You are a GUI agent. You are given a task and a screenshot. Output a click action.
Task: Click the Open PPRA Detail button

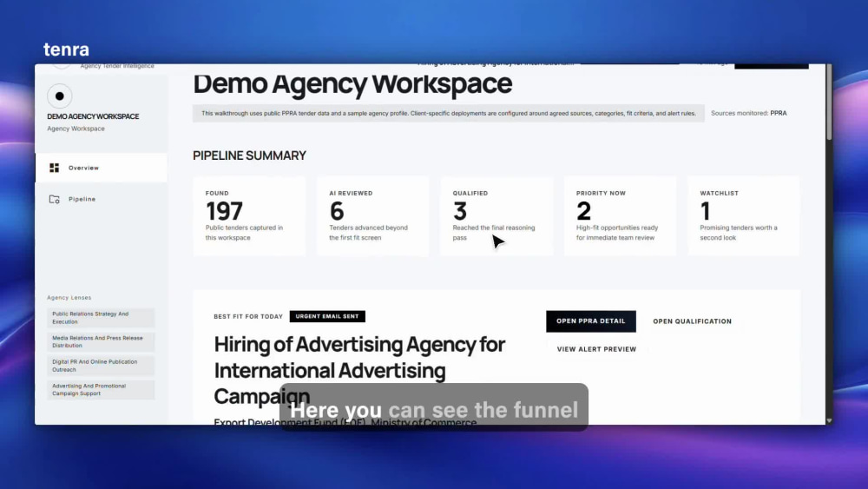[x=590, y=321]
